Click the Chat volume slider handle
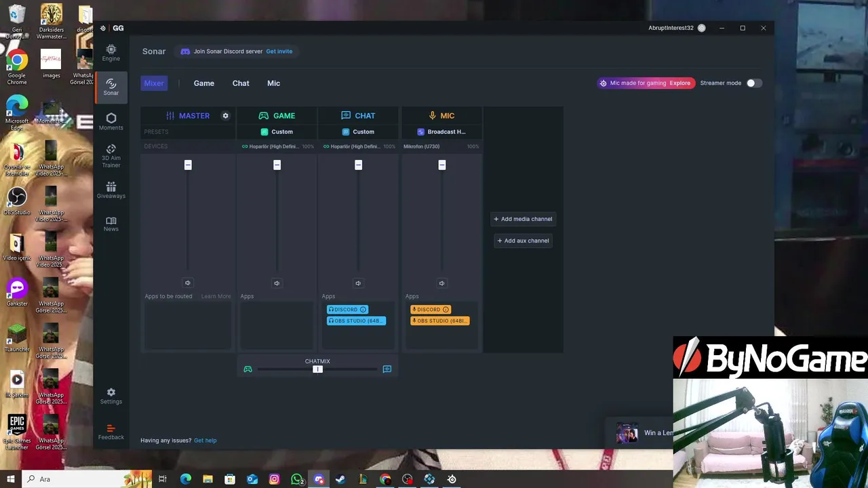 (358, 165)
